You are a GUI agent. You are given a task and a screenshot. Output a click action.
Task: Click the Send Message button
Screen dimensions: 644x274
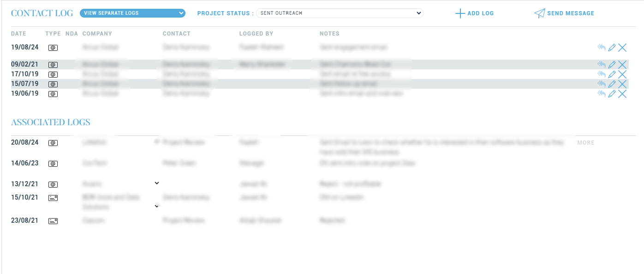564,13
